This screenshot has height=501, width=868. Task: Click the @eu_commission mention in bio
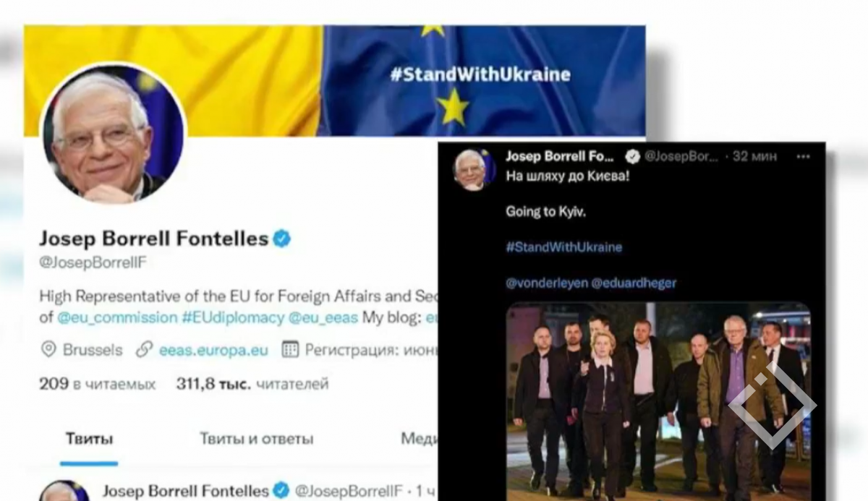click(117, 317)
